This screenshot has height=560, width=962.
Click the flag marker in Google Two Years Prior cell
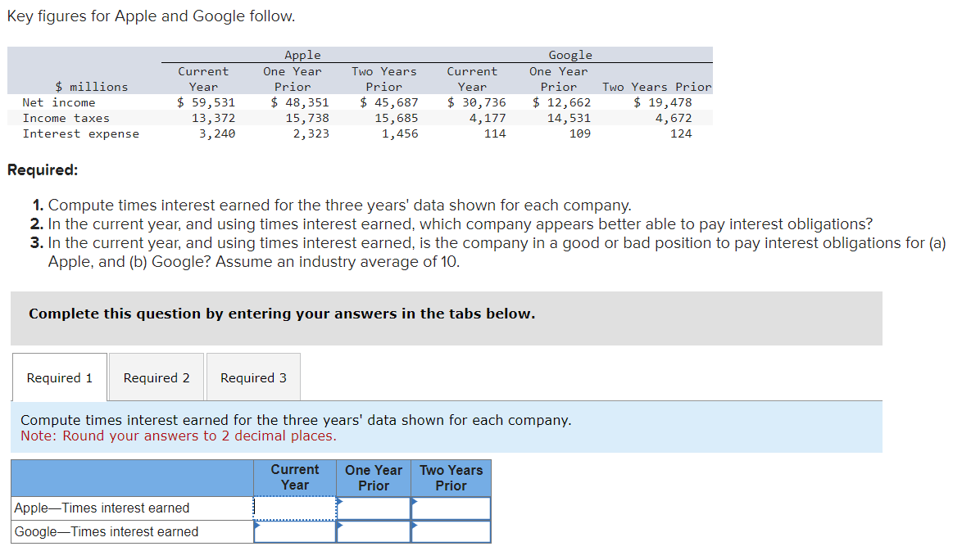(x=415, y=525)
